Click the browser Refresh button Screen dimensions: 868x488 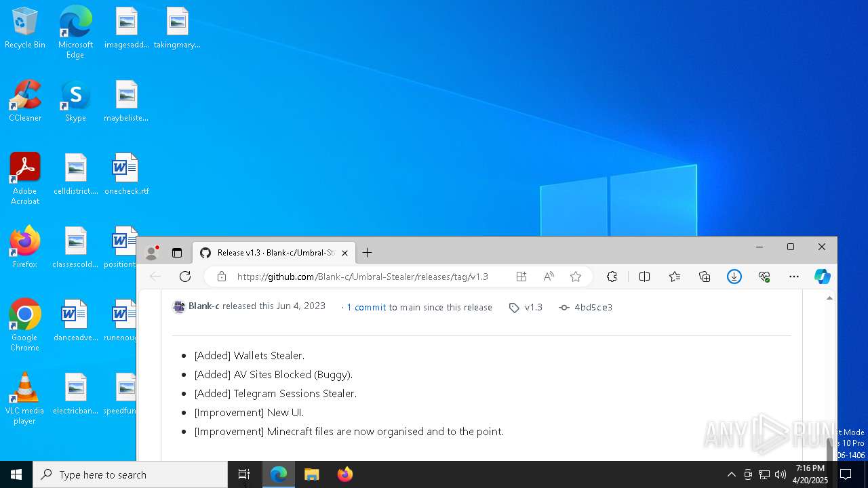(185, 277)
